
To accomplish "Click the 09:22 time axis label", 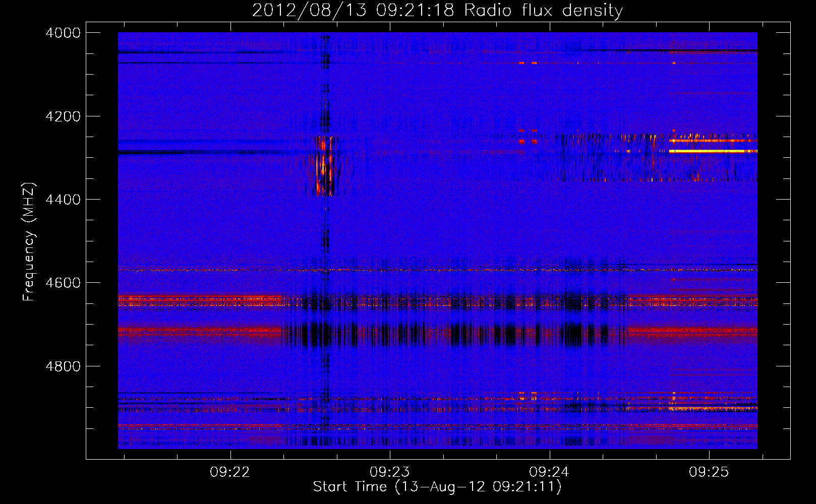I will pos(230,472).
